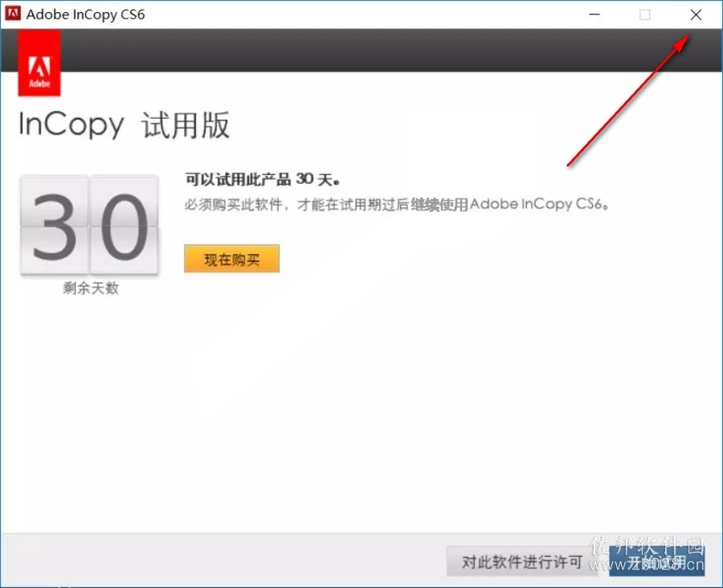Click the 剩余天数 label under counter
Image resolution: width=723 pixels, height=588 pixels.
tap(91, 288)
